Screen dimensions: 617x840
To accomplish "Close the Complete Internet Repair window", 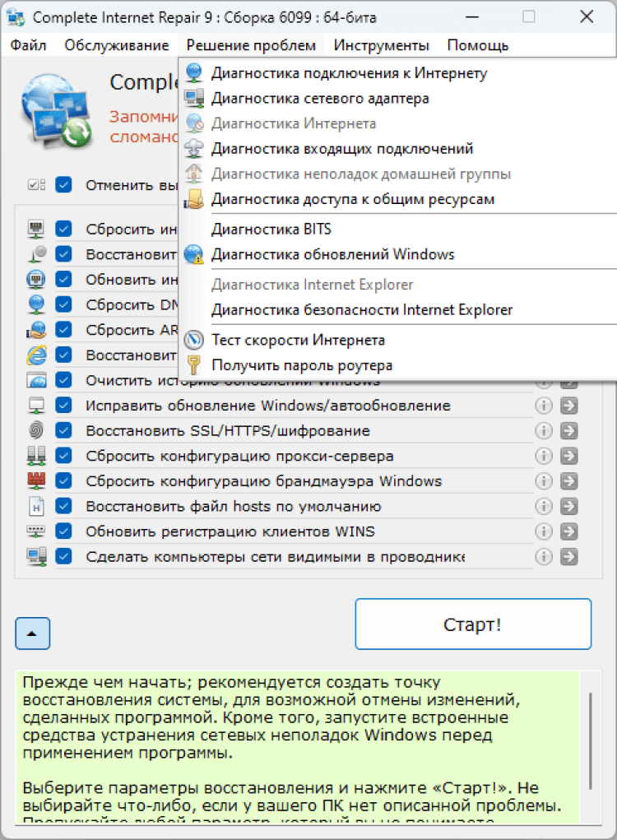I will point(587,16).
